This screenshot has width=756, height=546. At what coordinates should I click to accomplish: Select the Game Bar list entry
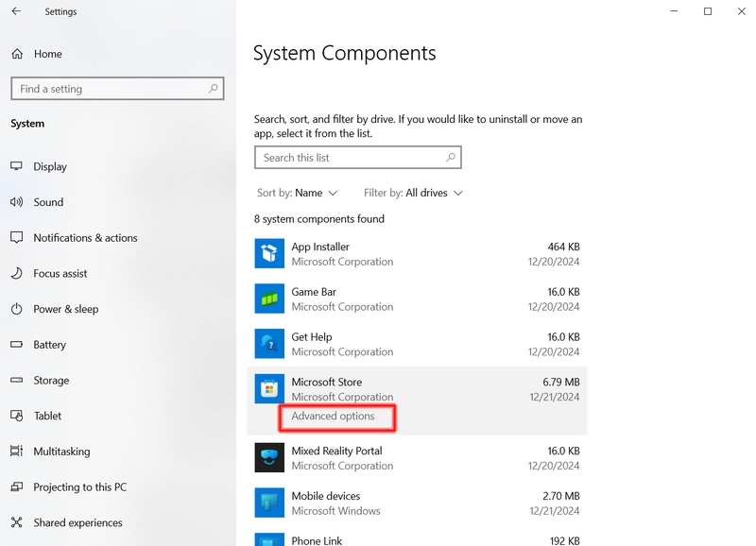[x=417, y=299]
